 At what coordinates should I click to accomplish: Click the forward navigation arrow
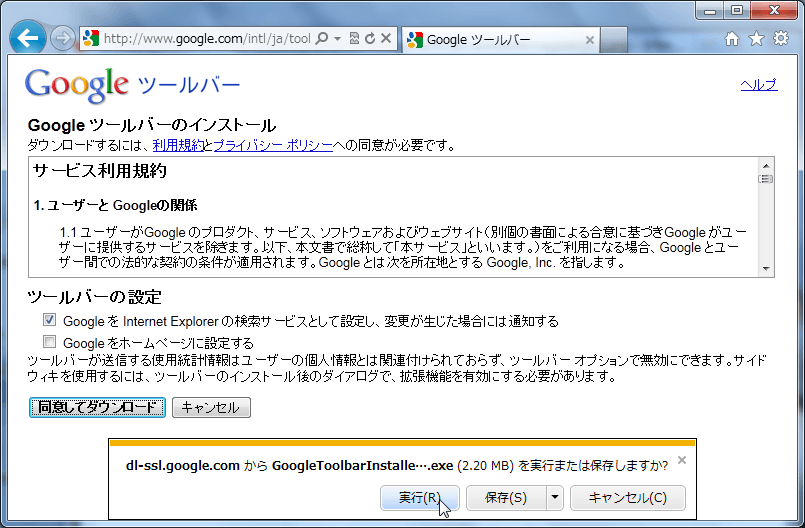[x=62, y=39]
